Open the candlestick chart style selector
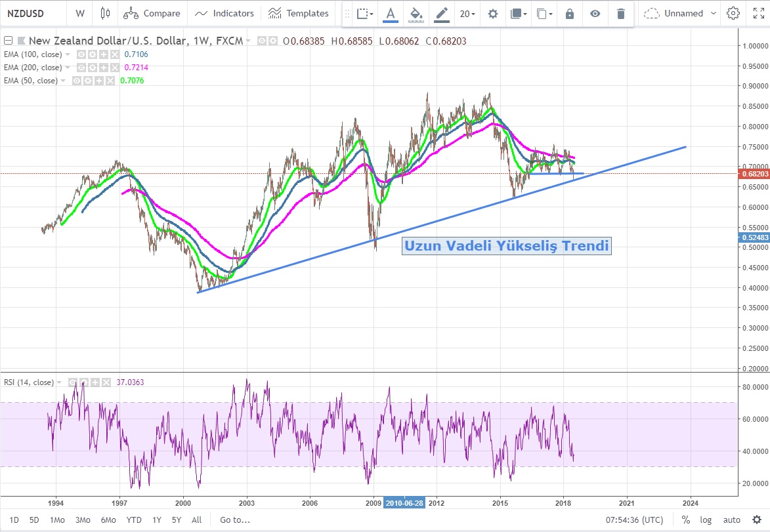This screenshot has width=770, height=532. [105, 13]
